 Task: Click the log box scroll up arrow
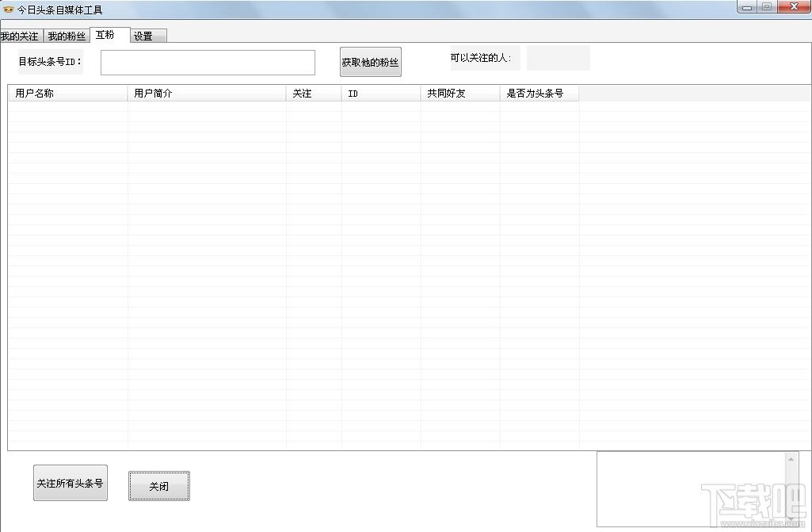click(x=791, y=459)
